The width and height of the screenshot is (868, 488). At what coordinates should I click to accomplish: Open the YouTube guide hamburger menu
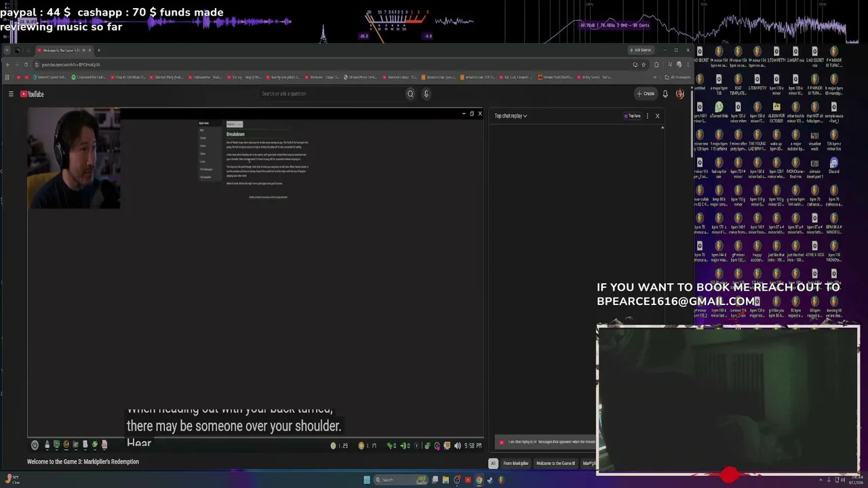(x=11, y=94)
